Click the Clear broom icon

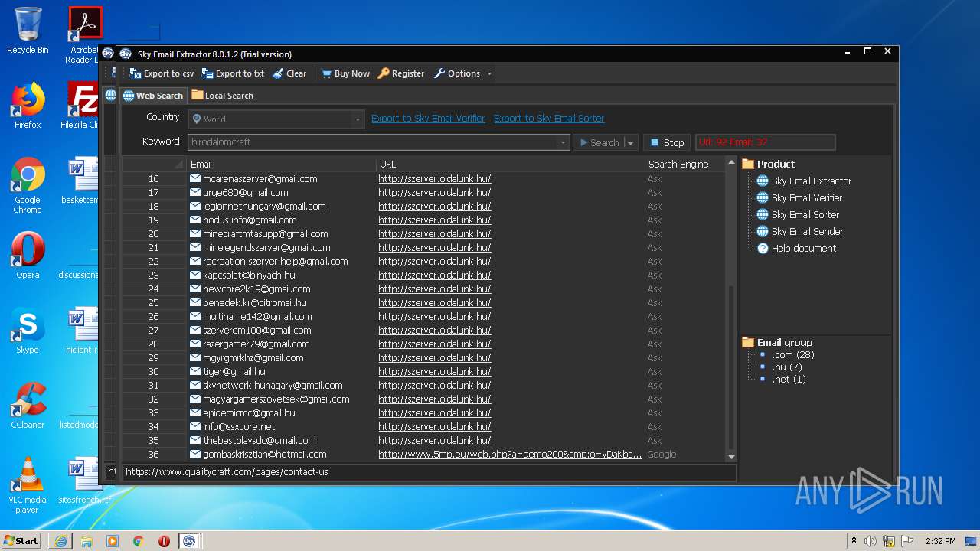(278, 73)
